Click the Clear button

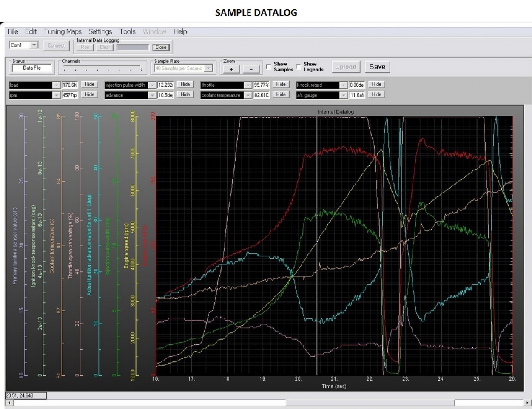pos(105,47)
